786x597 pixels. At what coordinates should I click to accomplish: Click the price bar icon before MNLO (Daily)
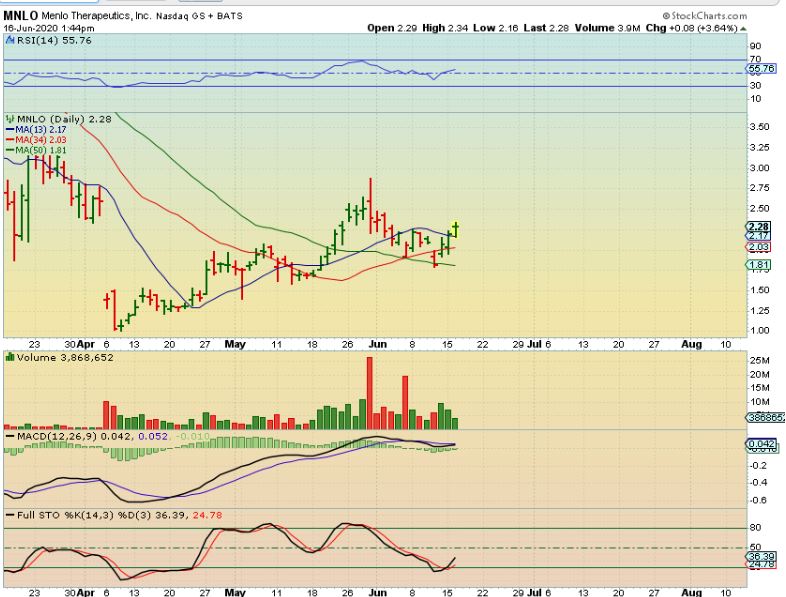pyautogui.click(x=10, y=119)
